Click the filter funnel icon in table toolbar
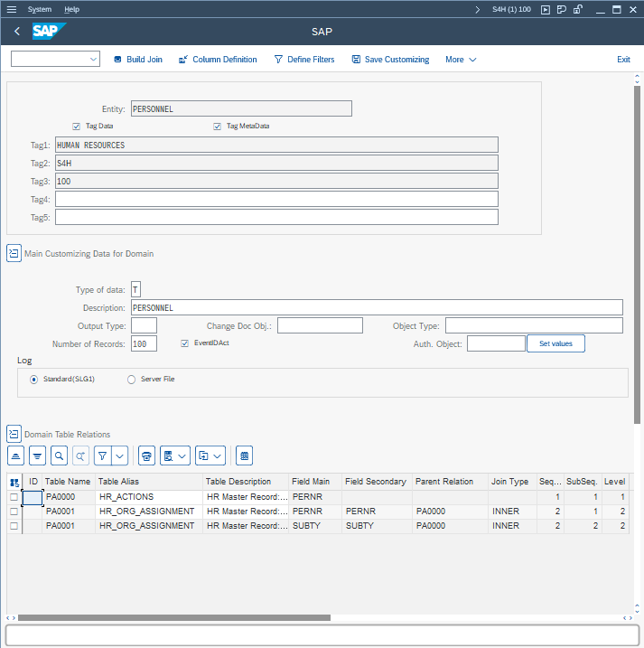The width and height of the screenshot is (644, 648). tap(102, 455)
